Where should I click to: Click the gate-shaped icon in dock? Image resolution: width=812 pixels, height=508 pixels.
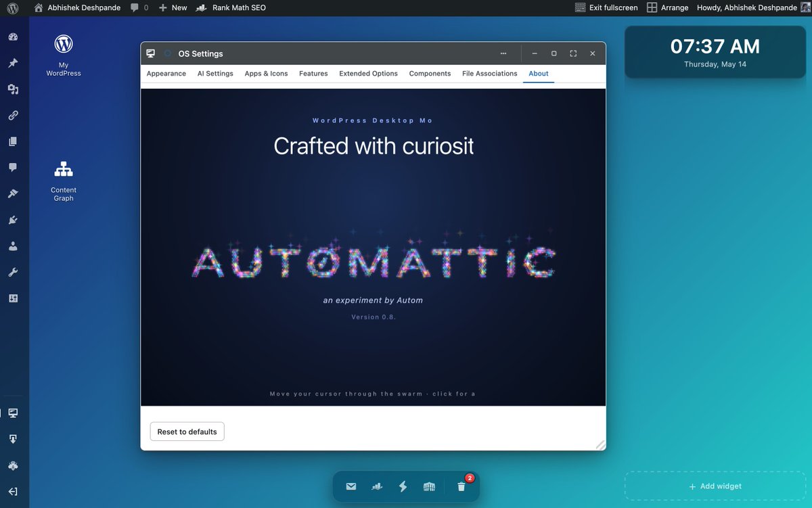click(x=429, y=486)
